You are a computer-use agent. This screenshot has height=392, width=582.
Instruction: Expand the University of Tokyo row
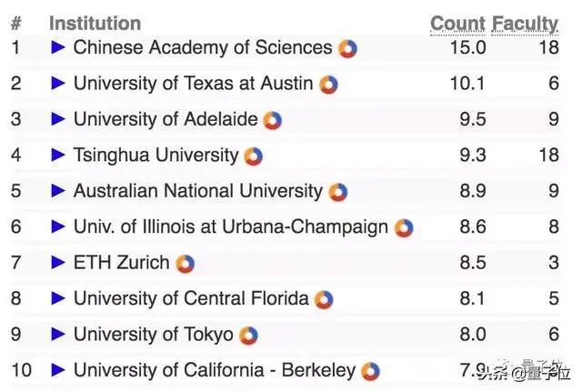pos(58,335)
